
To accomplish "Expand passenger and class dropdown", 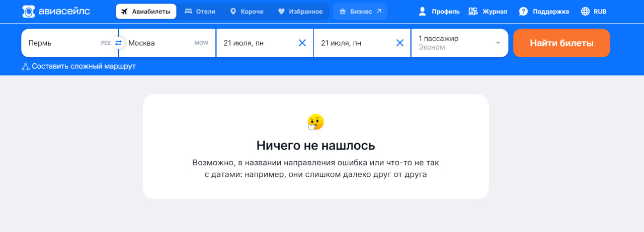I will click(498, 43).
